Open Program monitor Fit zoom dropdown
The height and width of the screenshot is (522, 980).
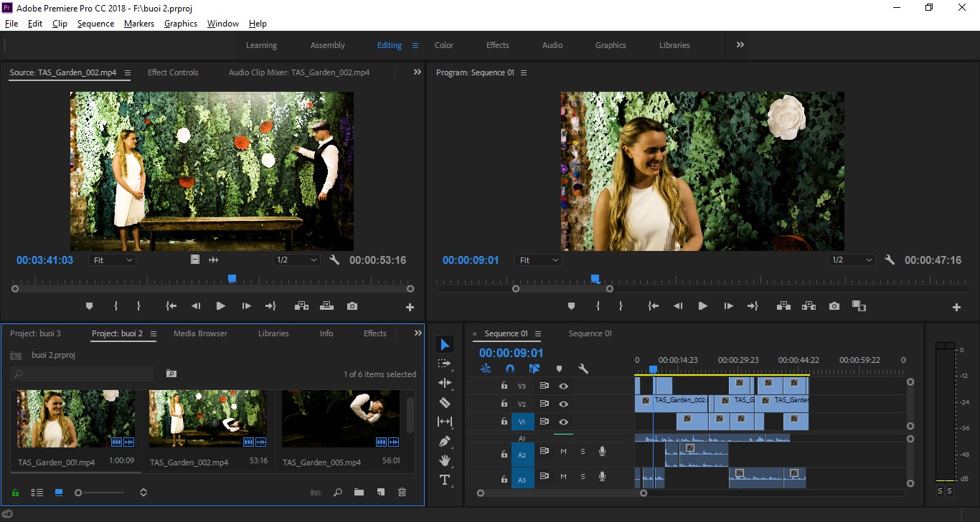pyautogui.click(x=538, y=260)
